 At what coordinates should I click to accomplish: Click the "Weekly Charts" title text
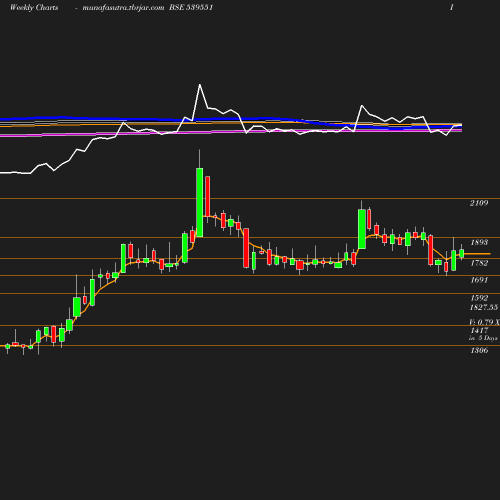(x=34, y=7)
